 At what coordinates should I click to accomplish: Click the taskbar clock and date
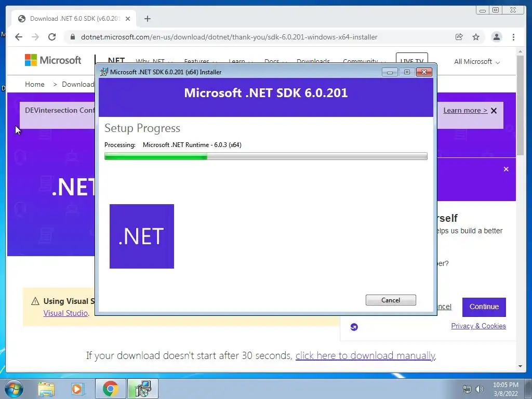pyautogui.click(x=506, y=389)
